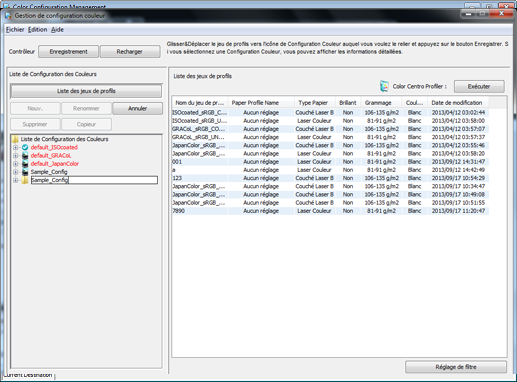The width and height of the screenshot is (517, 382).
Task: Sort by Date de modification column header
Action: click(458, 103)
